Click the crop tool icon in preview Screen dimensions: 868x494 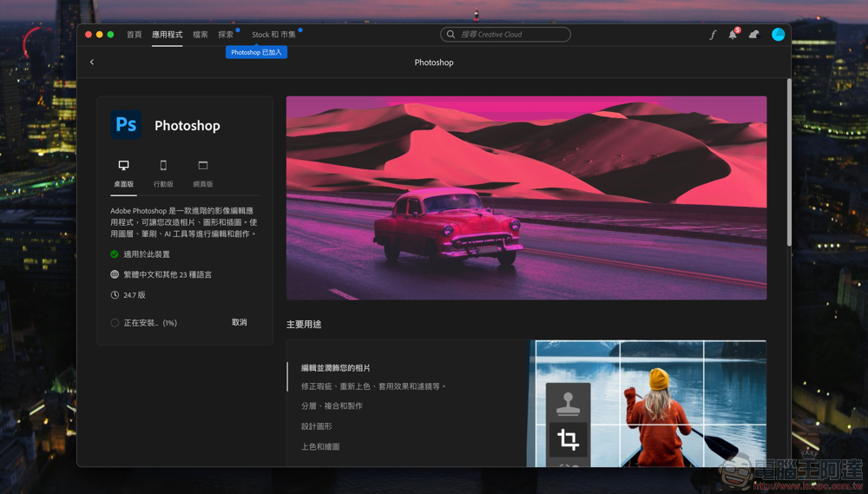[x=569, y=439]
